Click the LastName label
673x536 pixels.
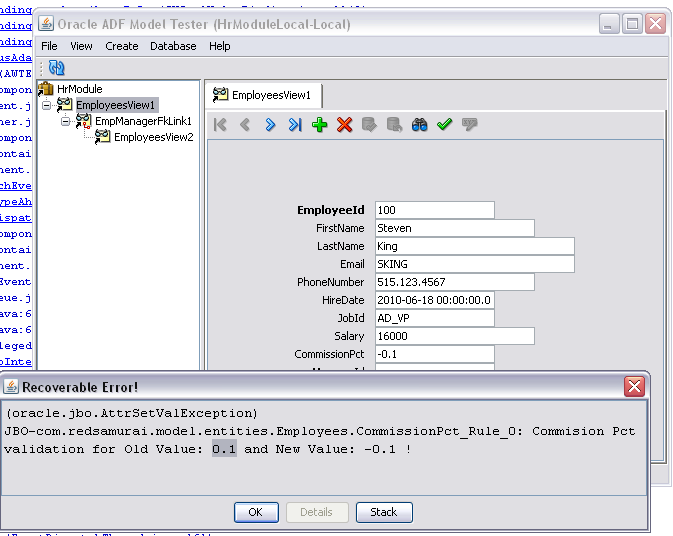point(340,246)
